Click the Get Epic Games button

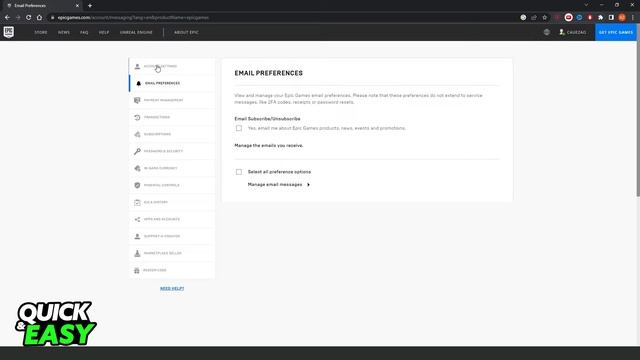coord(616,32)
